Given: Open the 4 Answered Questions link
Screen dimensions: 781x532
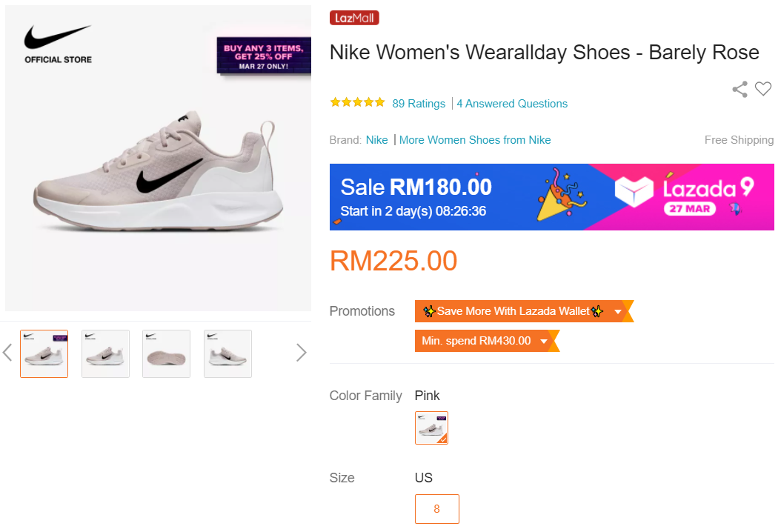Looking at the screenshot, I should [512, 104].
